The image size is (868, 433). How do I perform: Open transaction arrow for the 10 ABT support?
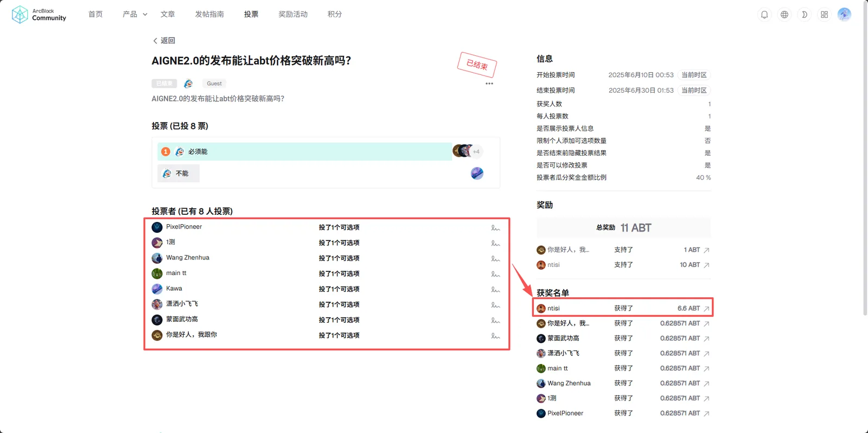tap(706, 265)
